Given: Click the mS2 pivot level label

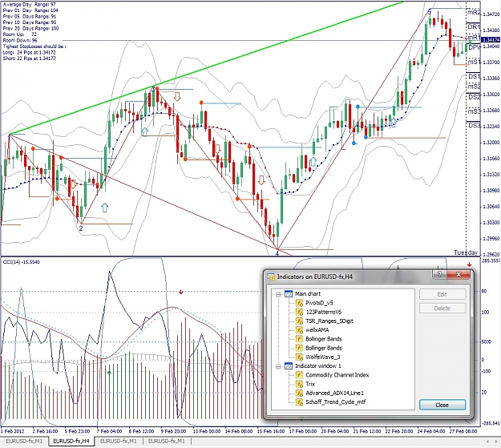Looking at the screenshot, I should pos(474,87).
